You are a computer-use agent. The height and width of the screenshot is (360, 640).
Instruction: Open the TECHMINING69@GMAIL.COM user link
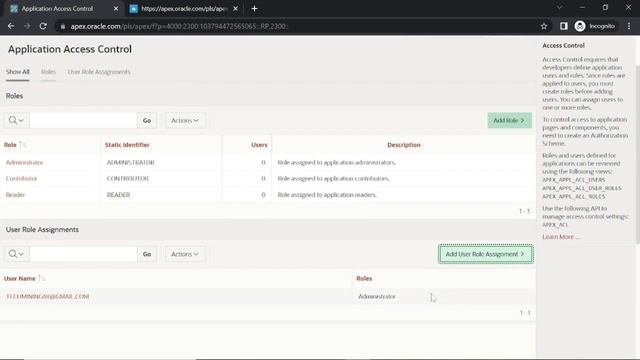47,296
